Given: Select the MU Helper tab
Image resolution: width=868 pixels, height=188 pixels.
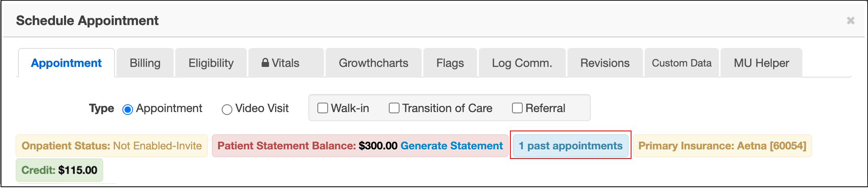Looking at the screenshot, I should 761,63.
